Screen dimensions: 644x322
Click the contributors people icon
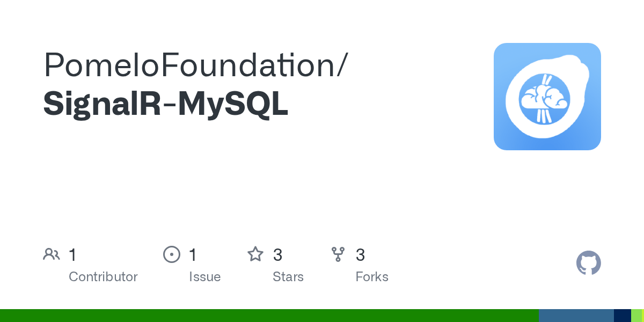[52, 254]
